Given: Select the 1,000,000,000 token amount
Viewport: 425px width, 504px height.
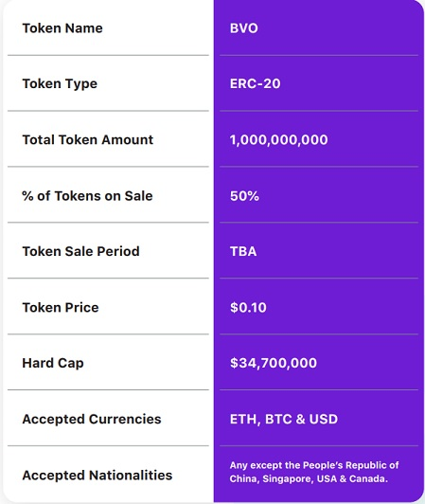Looking at the screenshot, I should tap(279, 140).
